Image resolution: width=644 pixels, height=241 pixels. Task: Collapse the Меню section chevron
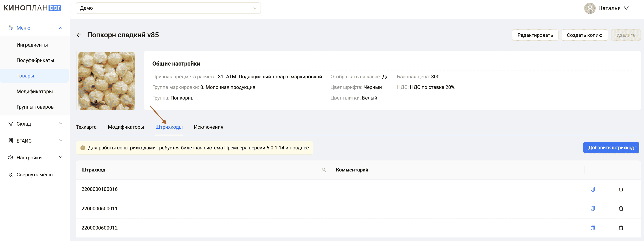pyautogui.click(x=60, y=28)
